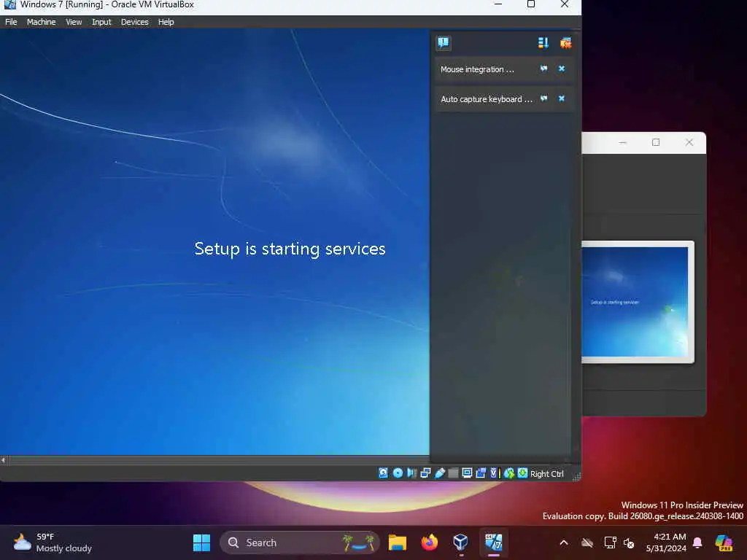Click the crossed-out cloud tray icon
This screenshot has width=747, height=560.
click(587, 542)
